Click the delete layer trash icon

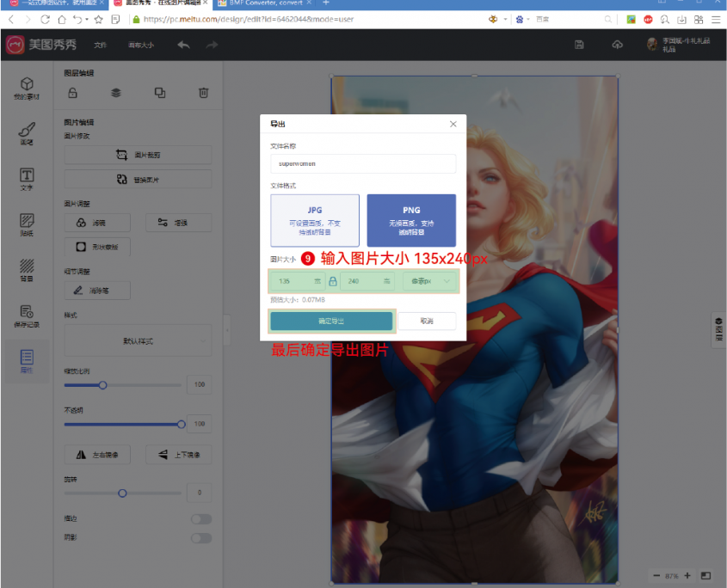point(204,93)
